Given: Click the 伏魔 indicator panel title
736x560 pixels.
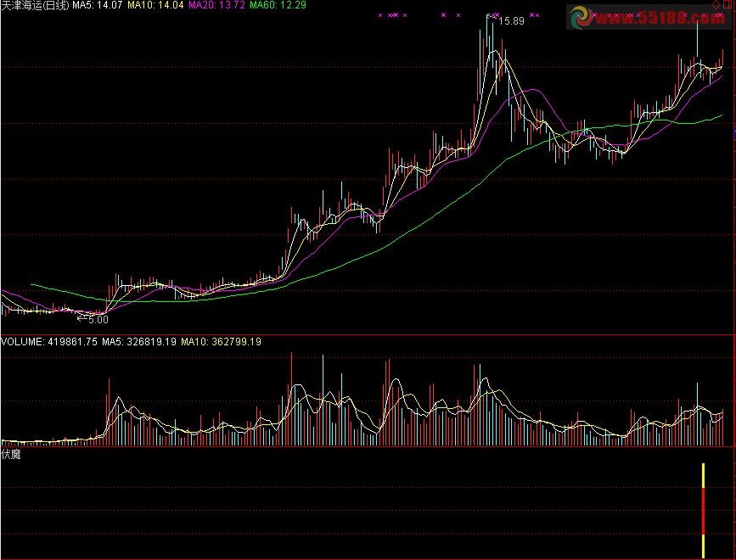Looking at the screenshot, I should (11, 455).
